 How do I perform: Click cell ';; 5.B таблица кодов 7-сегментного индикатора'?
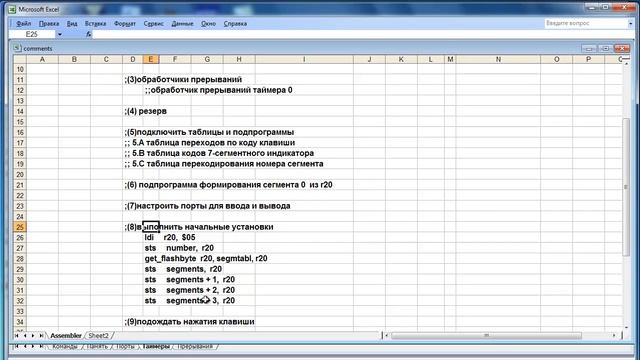pos(219,153)
